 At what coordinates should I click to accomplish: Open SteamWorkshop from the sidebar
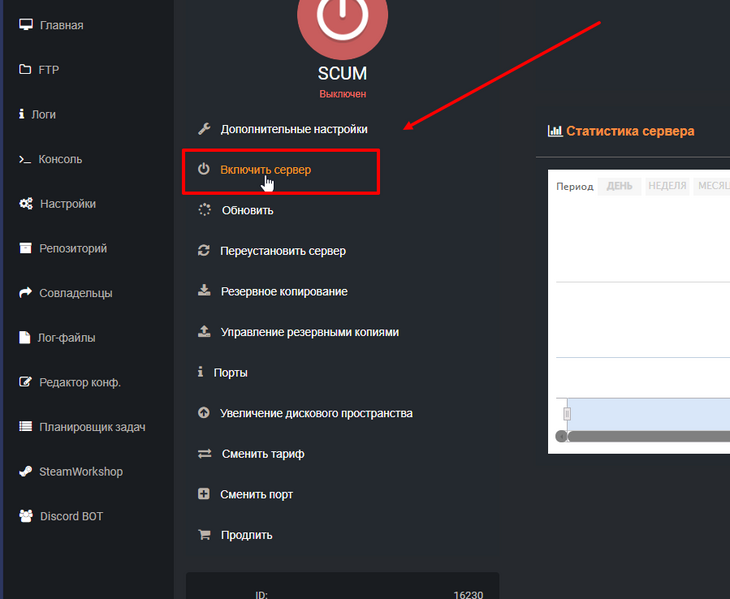click(x=80, y=472)
